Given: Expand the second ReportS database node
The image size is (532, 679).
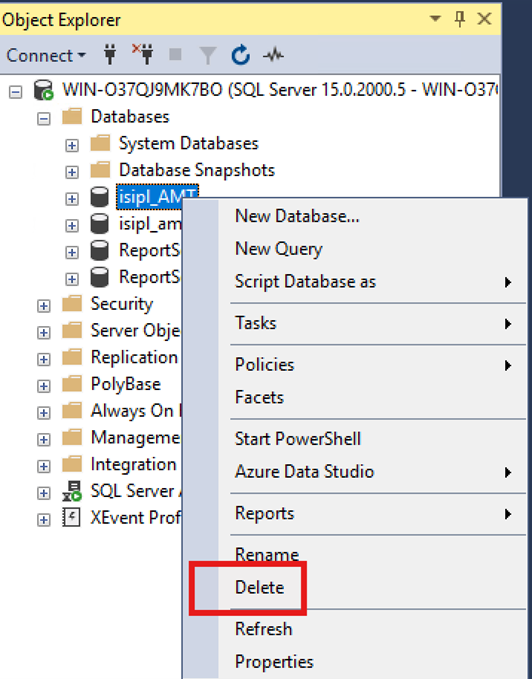Looking at the screenshot, I should click(72, 279).
